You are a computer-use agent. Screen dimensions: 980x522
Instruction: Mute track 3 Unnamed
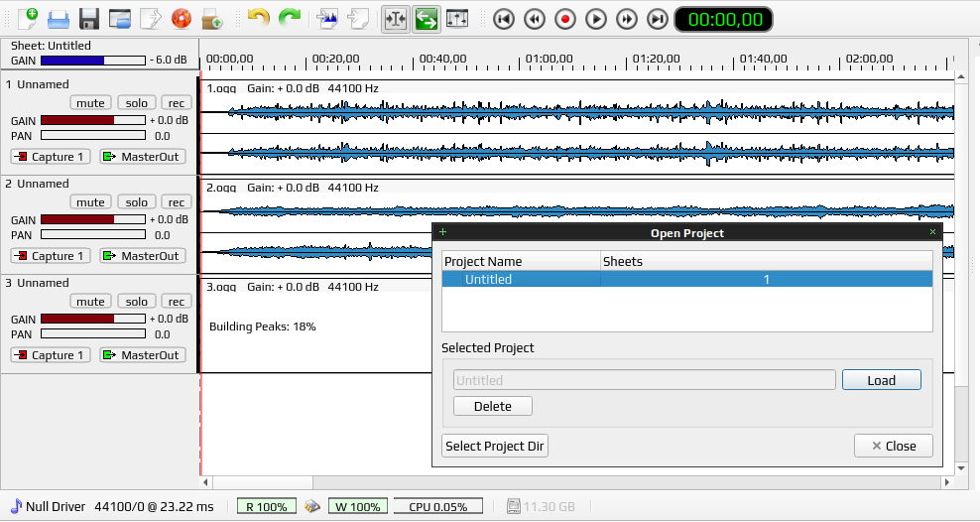tap(90, 302)
